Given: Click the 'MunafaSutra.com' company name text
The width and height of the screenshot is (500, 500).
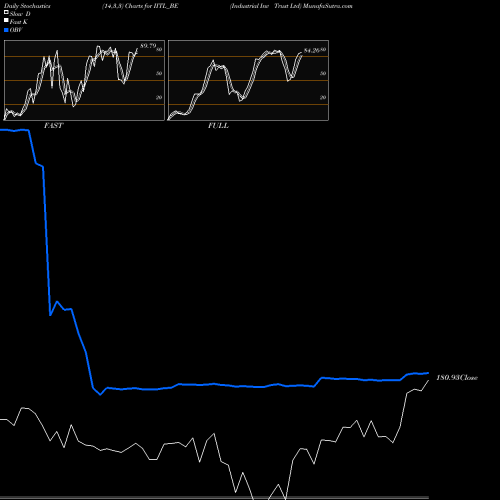Looking at the screenshot, I should click(x=328, y=6).
